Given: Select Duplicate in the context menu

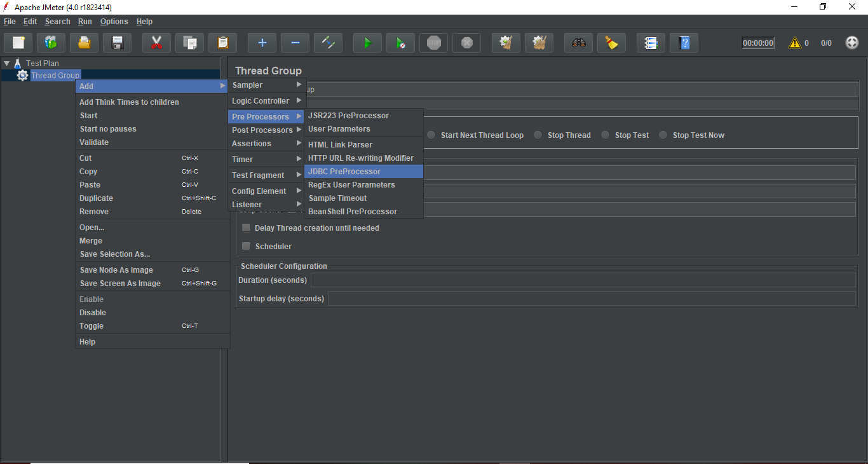Looking at the screenshot, I should [96, 198].
